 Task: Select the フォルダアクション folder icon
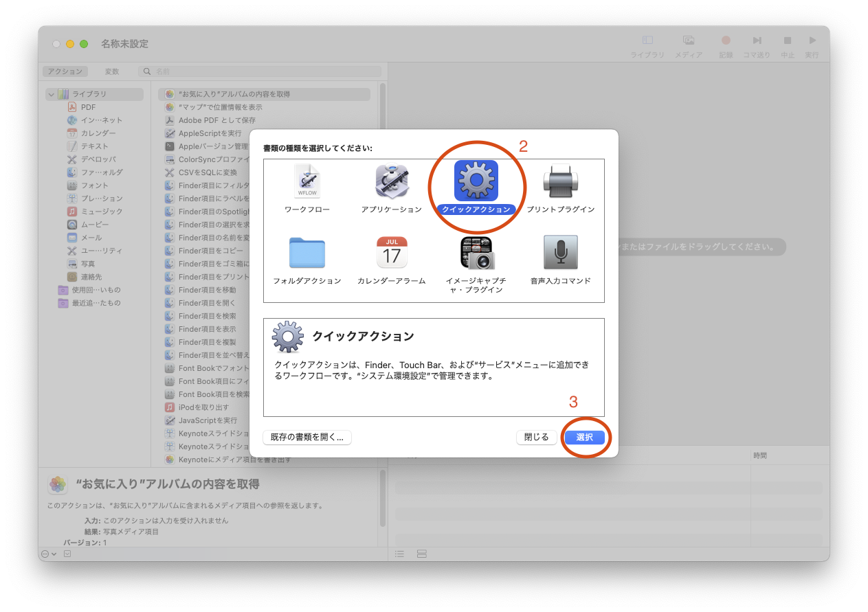(x=307, y=253)
